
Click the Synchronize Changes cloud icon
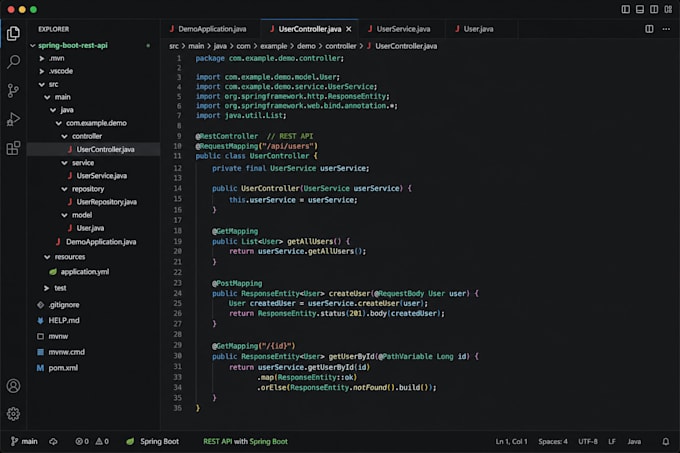click(x=53, y=441)
